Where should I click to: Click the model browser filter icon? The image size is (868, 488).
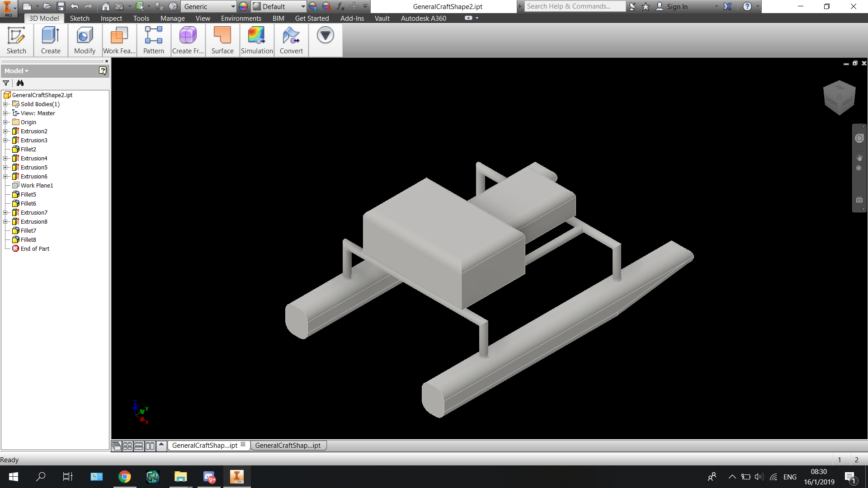pyautogui.click(x=6, y=83)
